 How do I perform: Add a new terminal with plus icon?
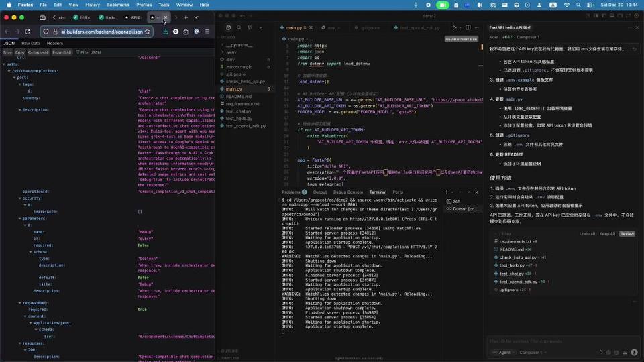pos(447,192)
